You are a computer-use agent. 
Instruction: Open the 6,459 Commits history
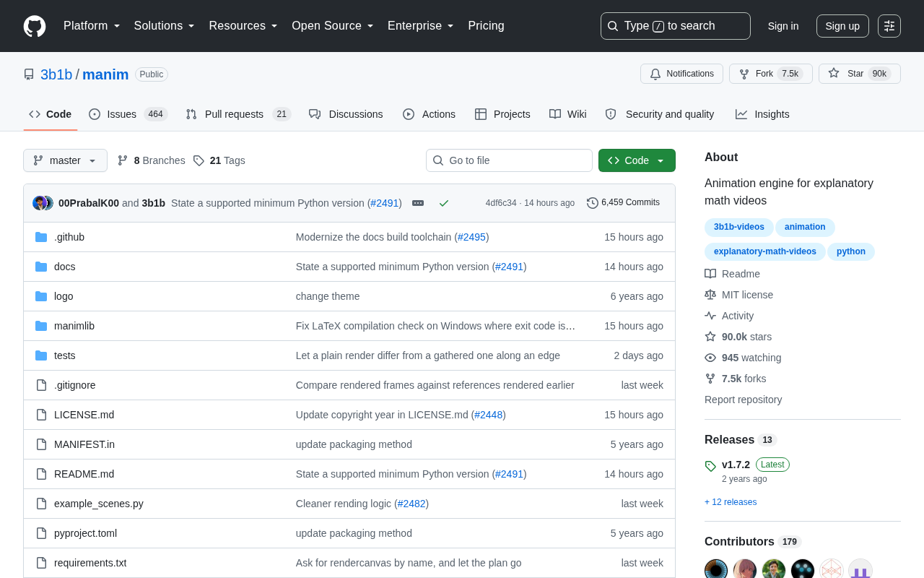pyautogui.click(x=623, y=203)
